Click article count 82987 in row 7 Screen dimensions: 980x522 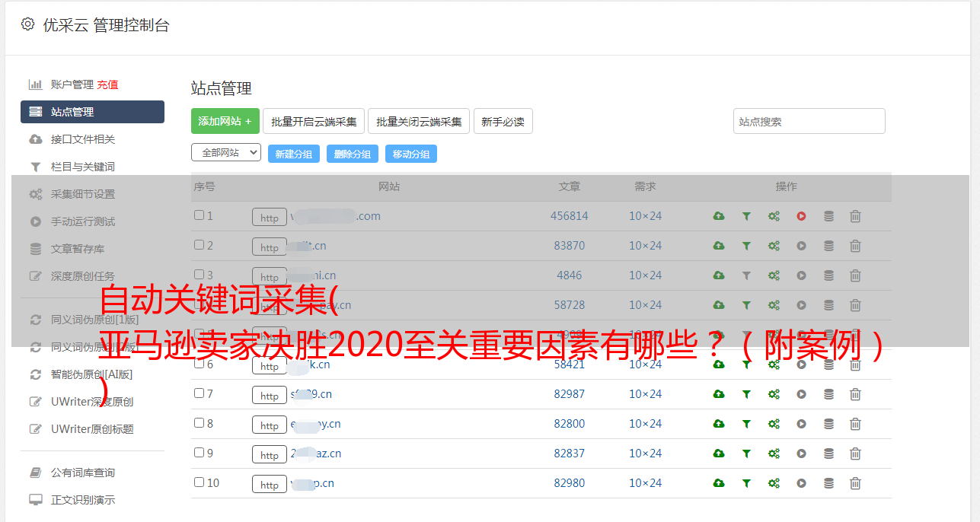(x=570, y=394)
